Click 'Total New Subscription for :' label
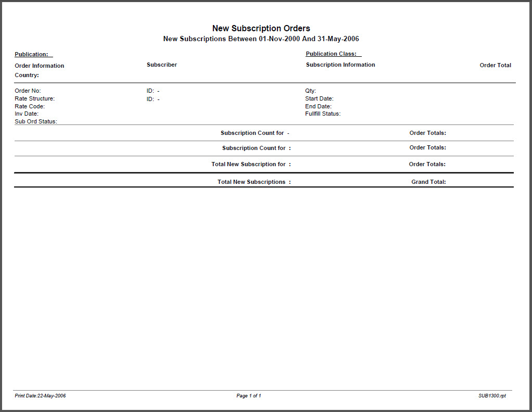The height and width of the screenshot is (412, 532). click(251, 164)
